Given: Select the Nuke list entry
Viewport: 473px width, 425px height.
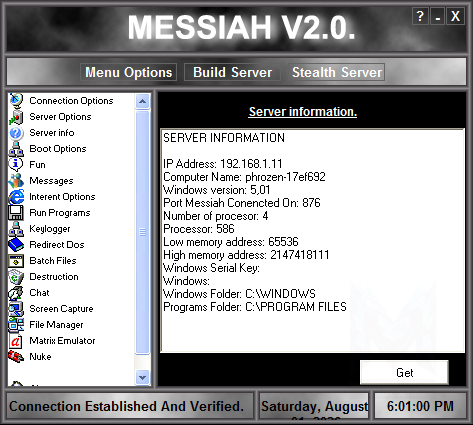Looking at the screenshot, I should tap(40, 357).
